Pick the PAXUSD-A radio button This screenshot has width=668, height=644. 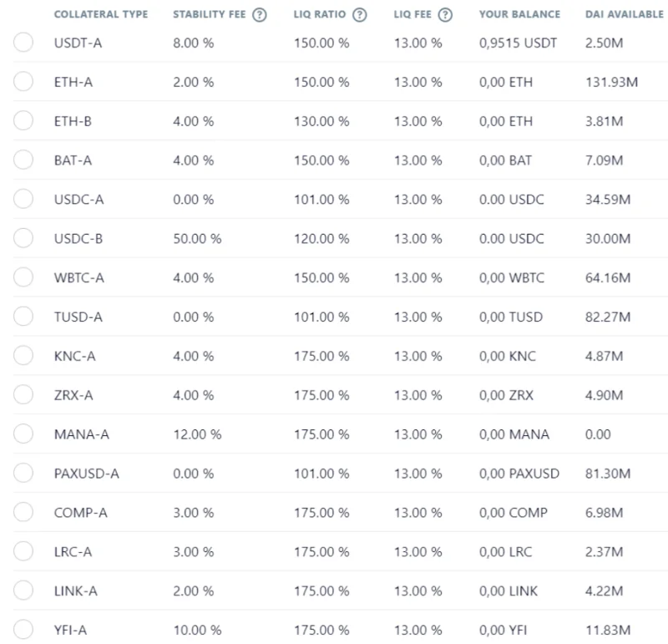(23, 473)
